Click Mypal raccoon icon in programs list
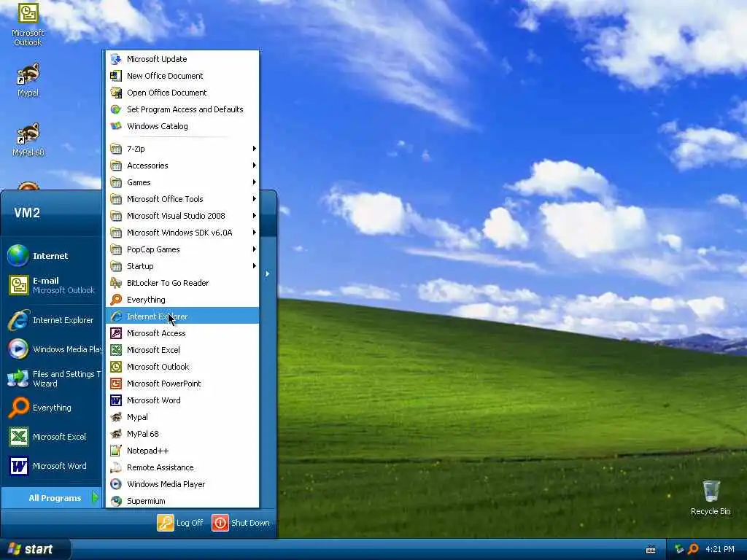747x560 pixels. point(116,417)
